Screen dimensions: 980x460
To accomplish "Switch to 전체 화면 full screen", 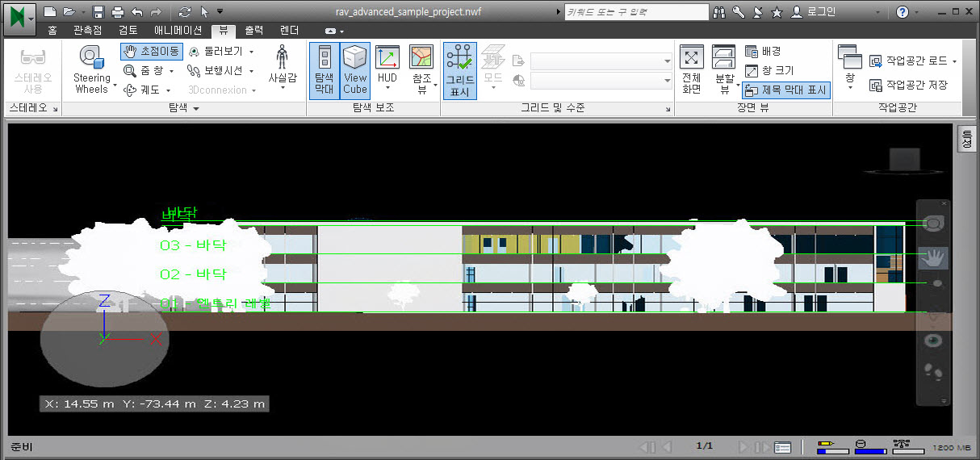I will pos(692,69).
